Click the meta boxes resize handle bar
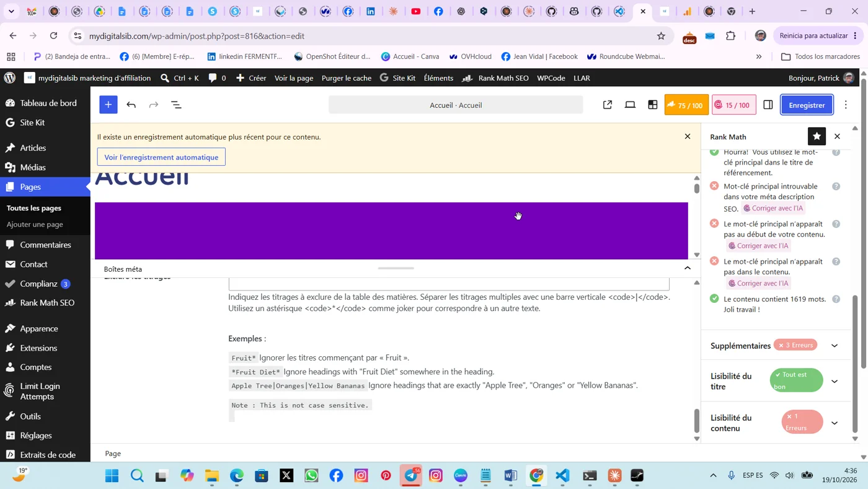This screenshot has height=489, width=868. coord(396,269)
